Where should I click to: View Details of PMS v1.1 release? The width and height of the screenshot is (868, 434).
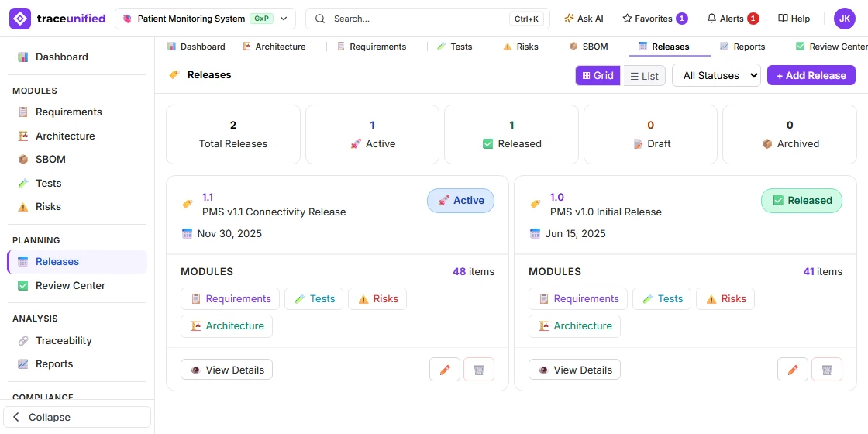[226, 370]
